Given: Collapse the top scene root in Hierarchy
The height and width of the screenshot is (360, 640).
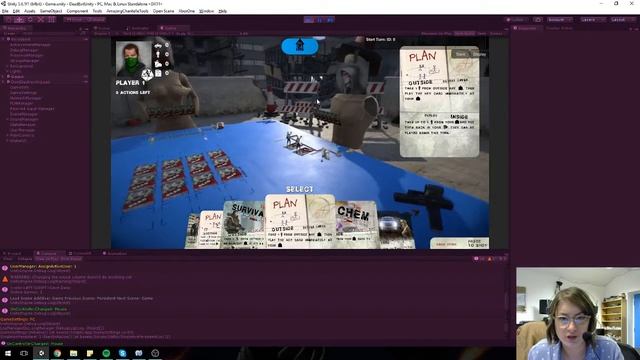Looking at the screenshot, I should tap(3, 39).
